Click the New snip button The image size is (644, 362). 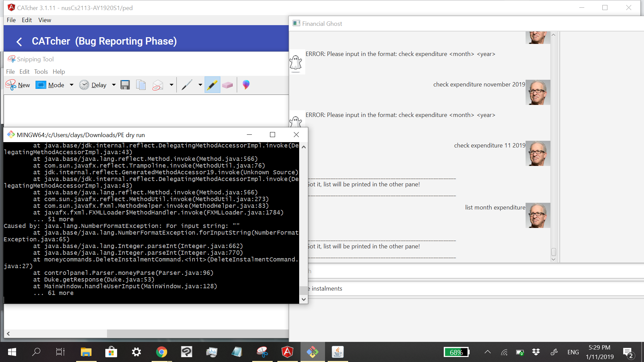tap(18, 85)
